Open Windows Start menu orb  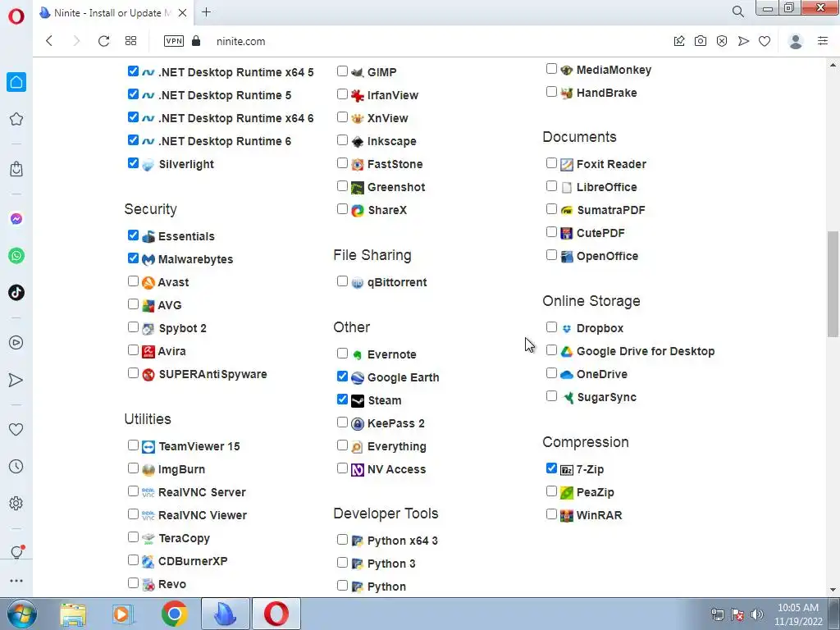pyautogui.click(x=21, y=614)
